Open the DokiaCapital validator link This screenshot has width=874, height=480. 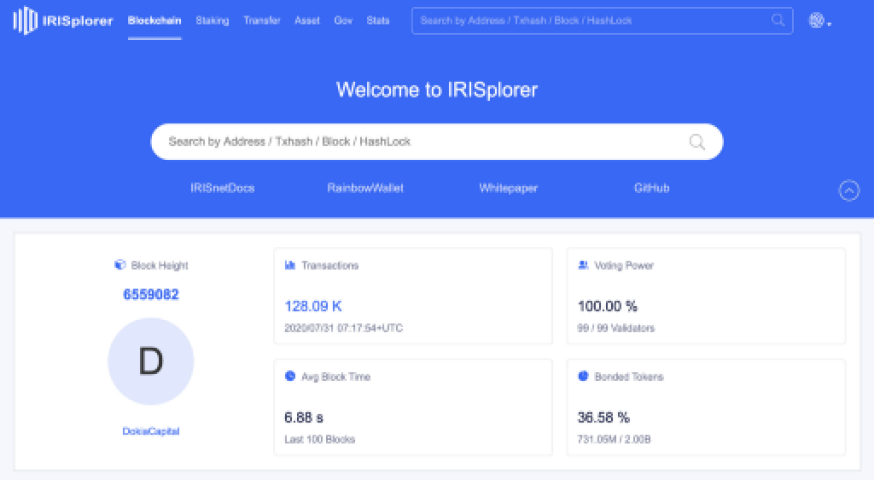coord(151,431)
